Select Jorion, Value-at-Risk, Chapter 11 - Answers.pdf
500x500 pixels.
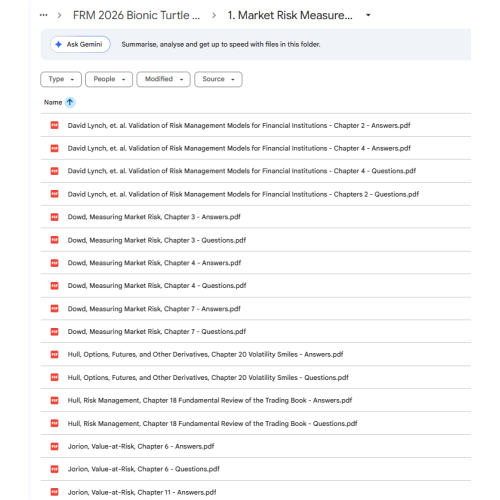[142, 492]
